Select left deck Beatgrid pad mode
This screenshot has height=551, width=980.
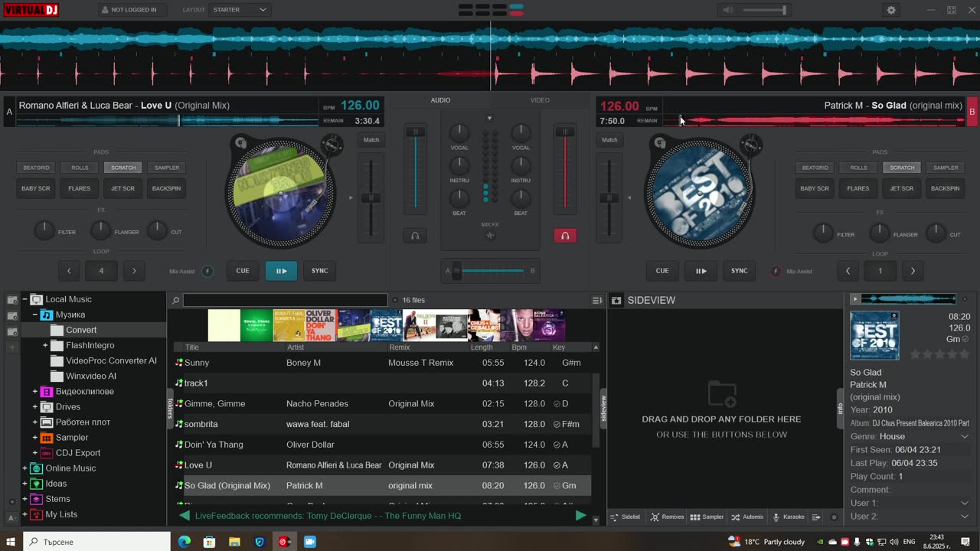pos(36,168)
